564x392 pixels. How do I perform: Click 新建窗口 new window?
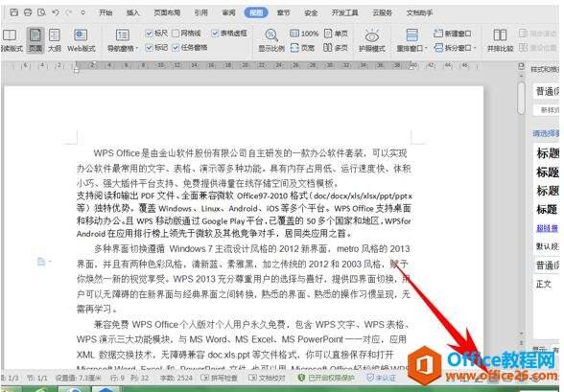pyautogui.click(x=452, y=34)
